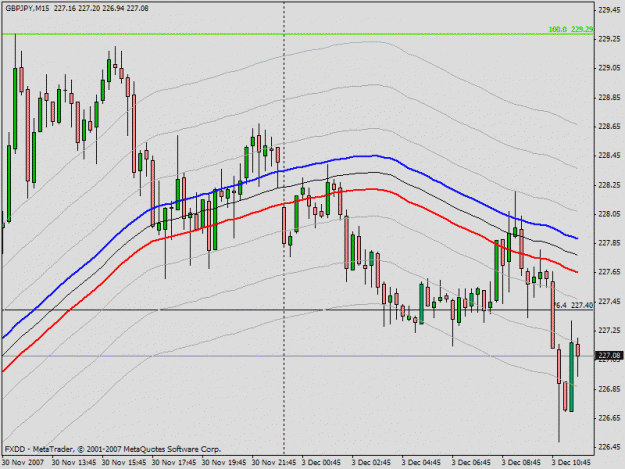Image resolution: width=625 pixels, height=469 pixels.
Task: Click the 228.25 price scale value
Action: pyautogui.click(x=609, y=185)
